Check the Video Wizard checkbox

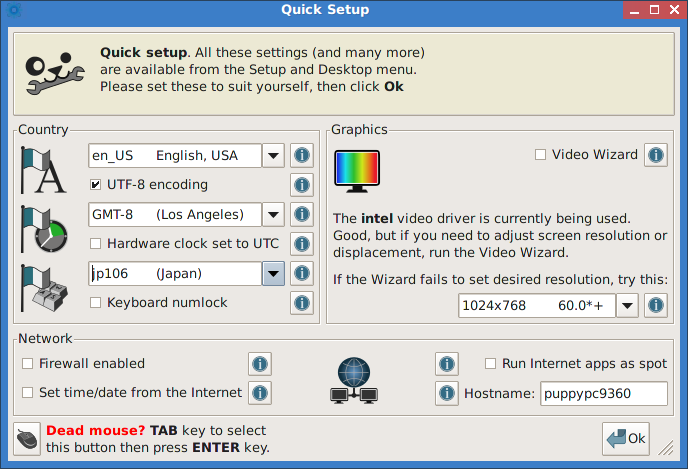pyautogui.click(x=541, y=155)
